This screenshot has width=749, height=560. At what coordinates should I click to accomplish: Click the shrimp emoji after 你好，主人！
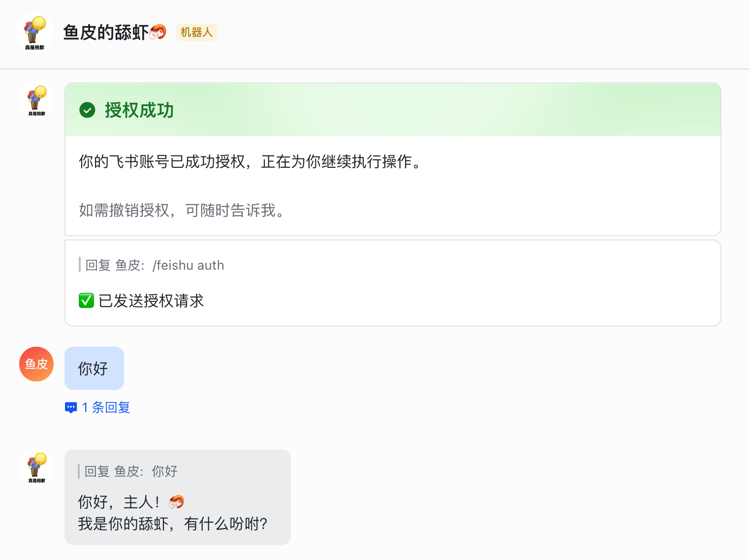pyautogui.click(x=176, y=502)
